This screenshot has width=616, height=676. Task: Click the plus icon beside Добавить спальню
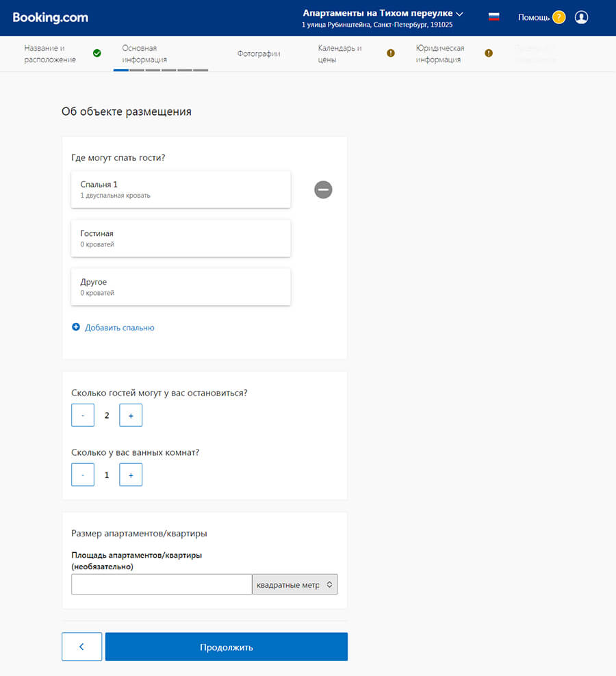76,328
